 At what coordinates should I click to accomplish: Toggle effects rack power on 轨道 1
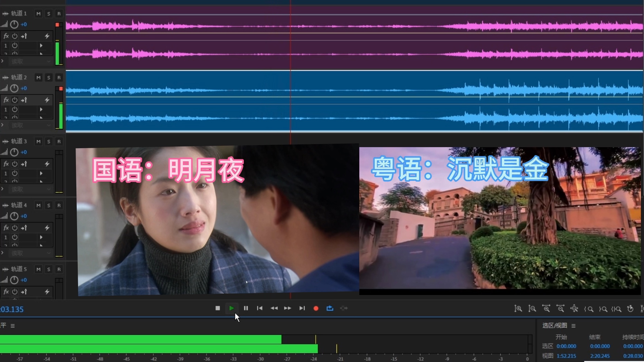pyautogui.click(x=15, y=36)
